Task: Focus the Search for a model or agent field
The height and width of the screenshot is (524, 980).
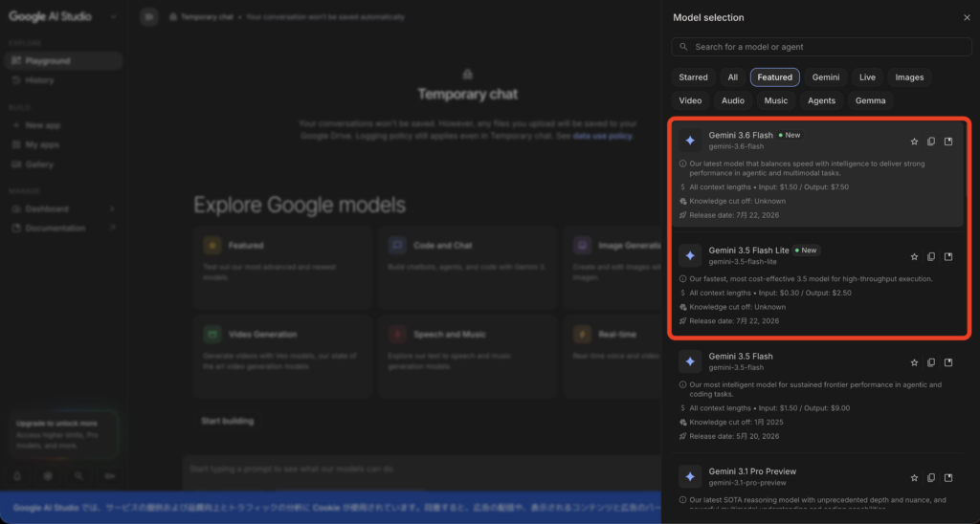Action: coord(821,47)
